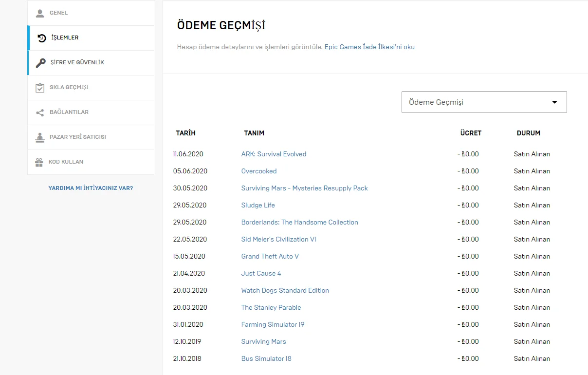This screenshot has height=375, width=588.
Task: Click the date 21.04.2020
Action: 189,273
